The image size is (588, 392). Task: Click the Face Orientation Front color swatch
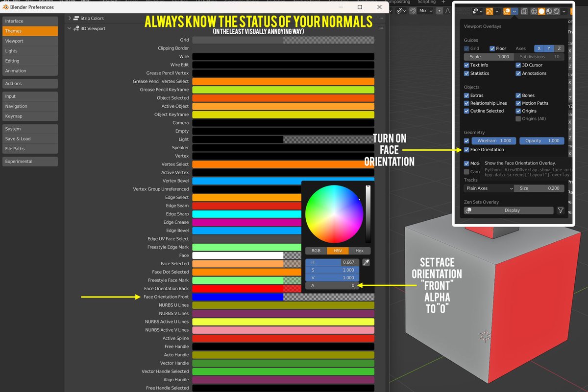point(283,297)
